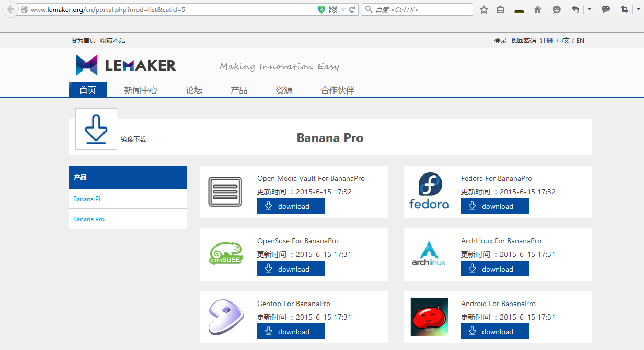Download Open Media Vault For BananaPro
Image resolution: width=644 pixels, height=350 pixels.
point(291,206)
